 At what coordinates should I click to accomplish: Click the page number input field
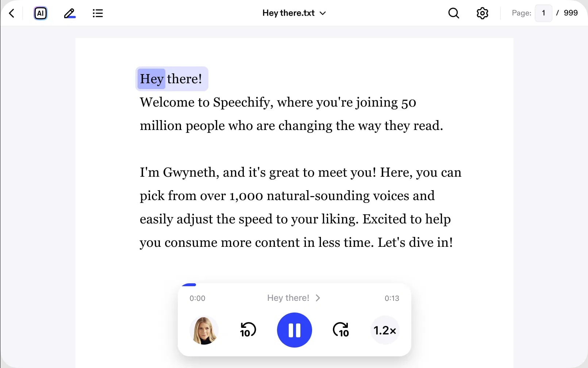pyautogui.click(x=543, y=13)
